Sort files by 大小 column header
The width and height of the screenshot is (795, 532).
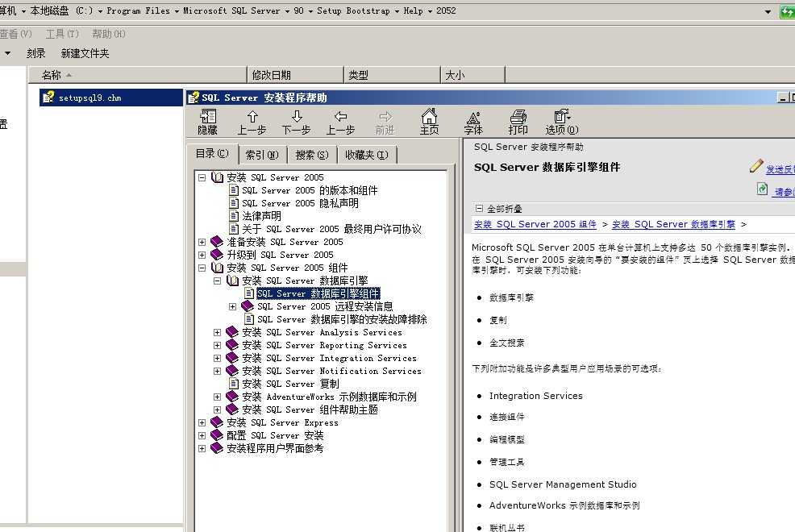[472, 75]
